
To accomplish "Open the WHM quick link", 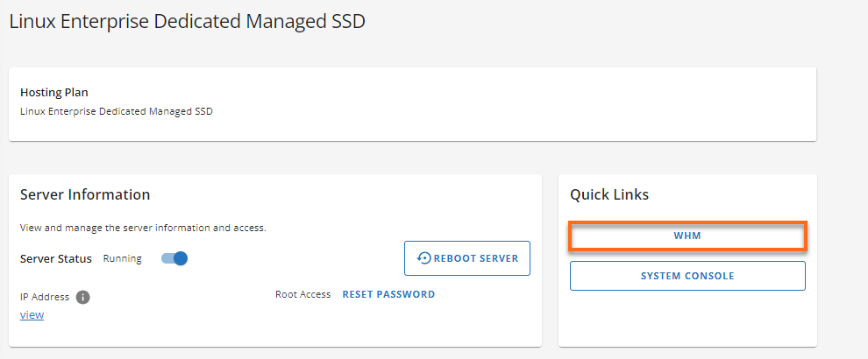I will point(687,236).
